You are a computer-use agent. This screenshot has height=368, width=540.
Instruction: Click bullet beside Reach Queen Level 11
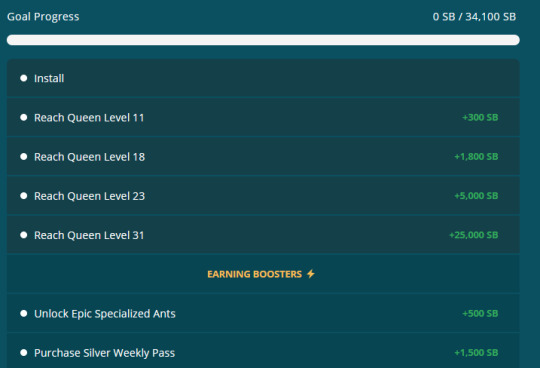[24, 117]
